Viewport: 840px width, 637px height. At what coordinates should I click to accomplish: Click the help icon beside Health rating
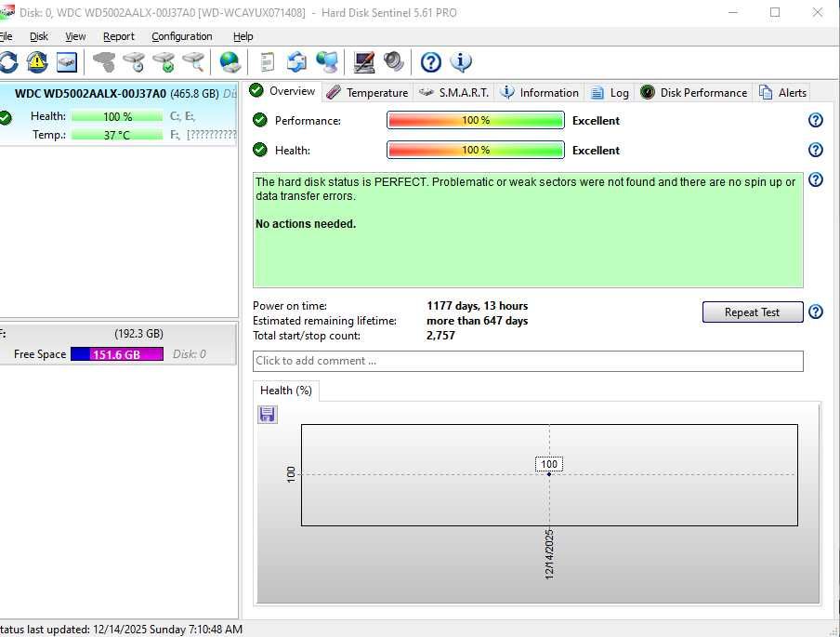pyautogui.click(x=815, y=150)
